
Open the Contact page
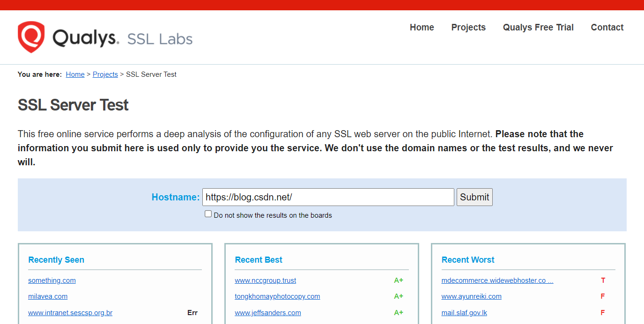(607, 27)
